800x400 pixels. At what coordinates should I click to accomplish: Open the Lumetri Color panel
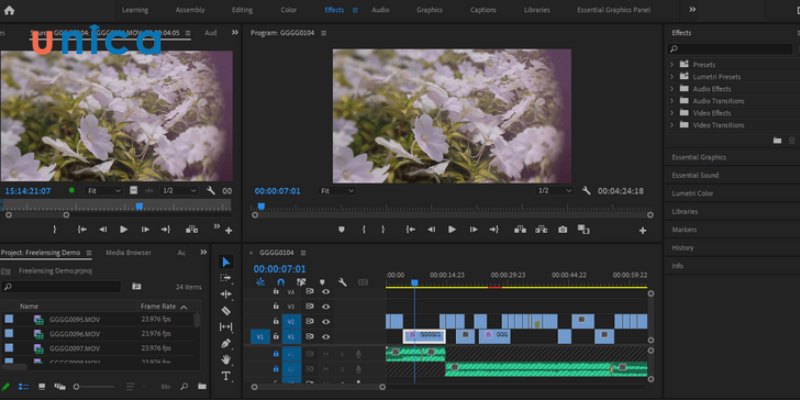pos(692,193)
